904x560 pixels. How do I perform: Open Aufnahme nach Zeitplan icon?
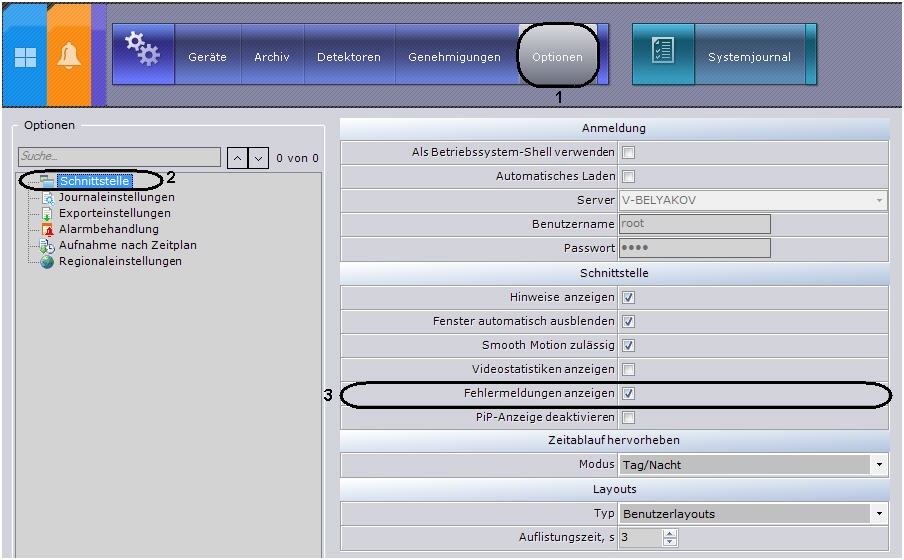click(47, 246)
